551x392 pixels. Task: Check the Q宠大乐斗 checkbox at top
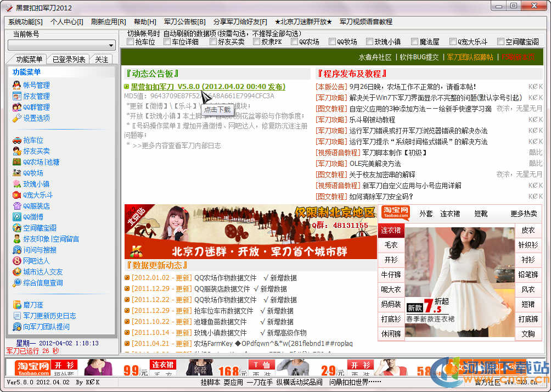(453, 42)
